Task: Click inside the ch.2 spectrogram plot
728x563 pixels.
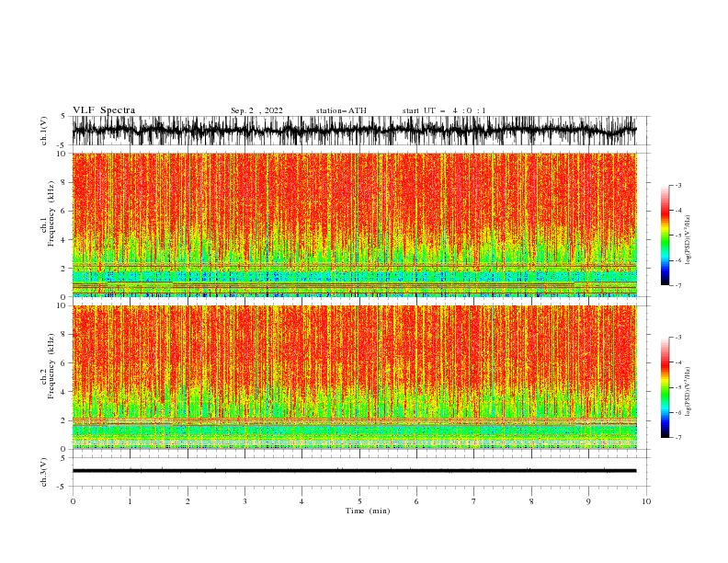Action: (x=354, y=377)
